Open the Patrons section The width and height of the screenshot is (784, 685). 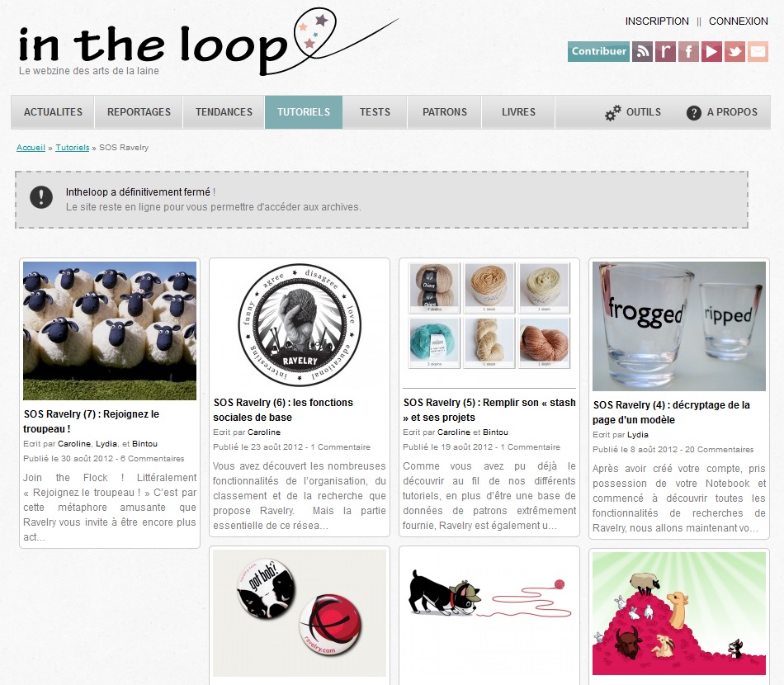click(x=445, y=112)
